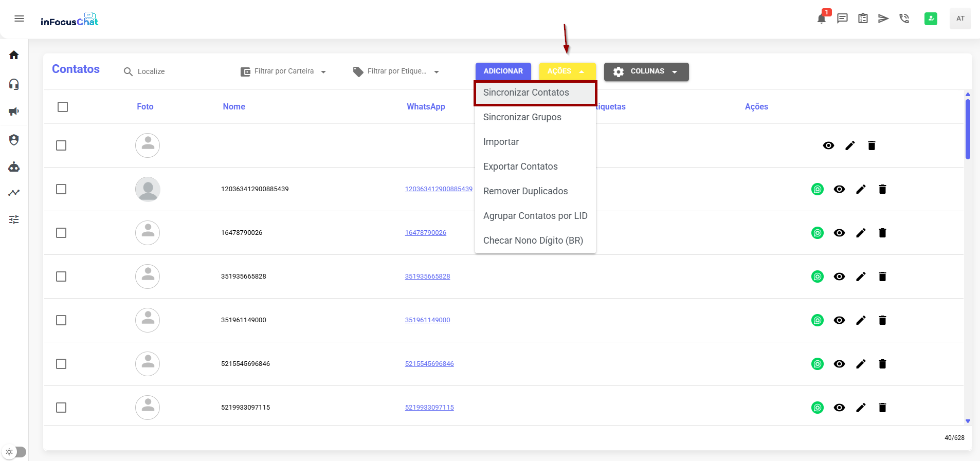The height and width of the screenshot is (461, 980).
Task: Expand the COLUNAS dropdown button
Action: click(x=646, y=71)
